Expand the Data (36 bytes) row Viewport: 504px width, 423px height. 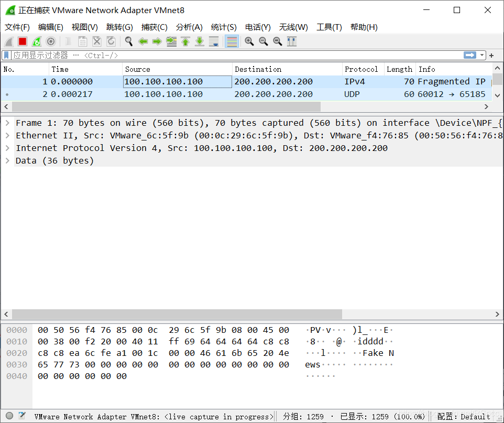tap(7, 160)
